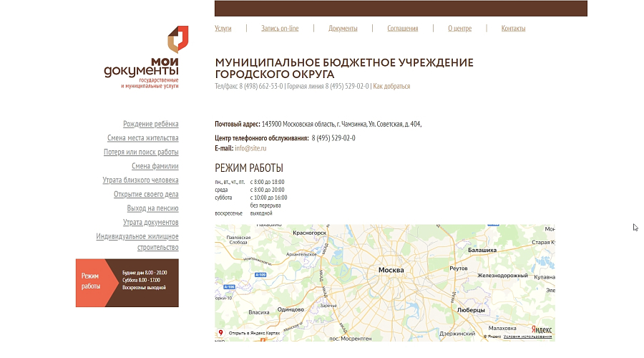Open the Утрата документов link
Image resolution: width=644 pixels, height=358 pixels.
151,223
